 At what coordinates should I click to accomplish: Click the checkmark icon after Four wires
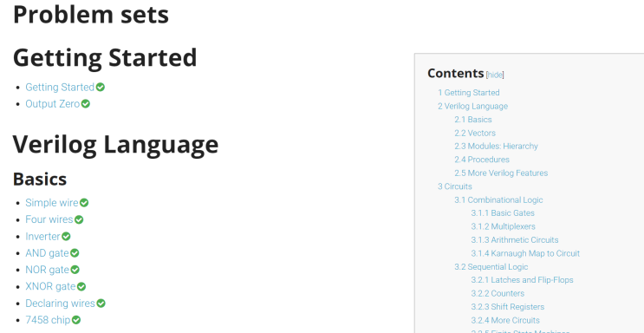click(79, 219)
